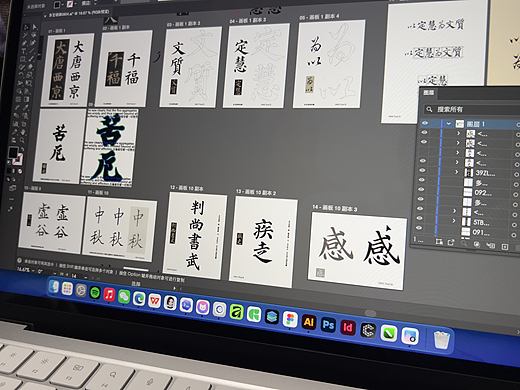Open Illustrator from the Dock
Image resolution: width=520 pixels, height=390 pixels.
point(309,322)
